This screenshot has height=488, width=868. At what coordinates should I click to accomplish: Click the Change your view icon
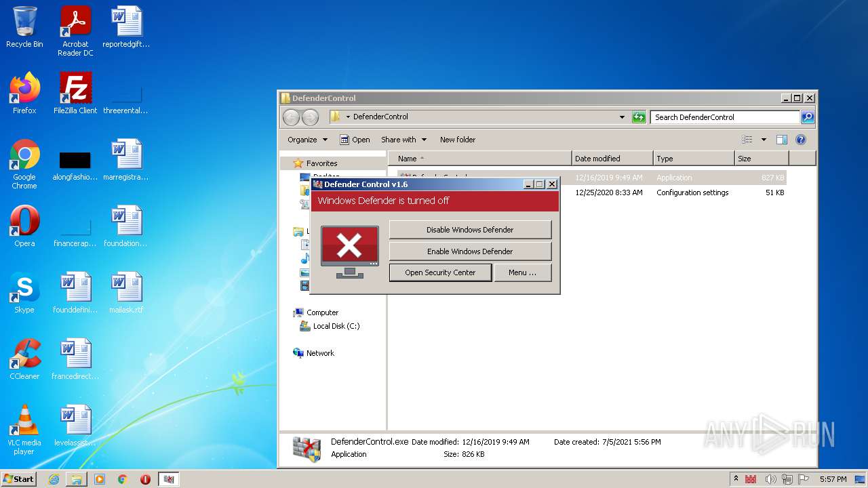click(747, 140)
